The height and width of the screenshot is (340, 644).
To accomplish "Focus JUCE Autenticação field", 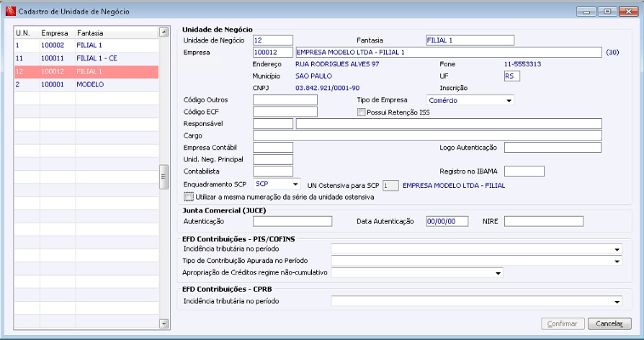I will point(292,221).
